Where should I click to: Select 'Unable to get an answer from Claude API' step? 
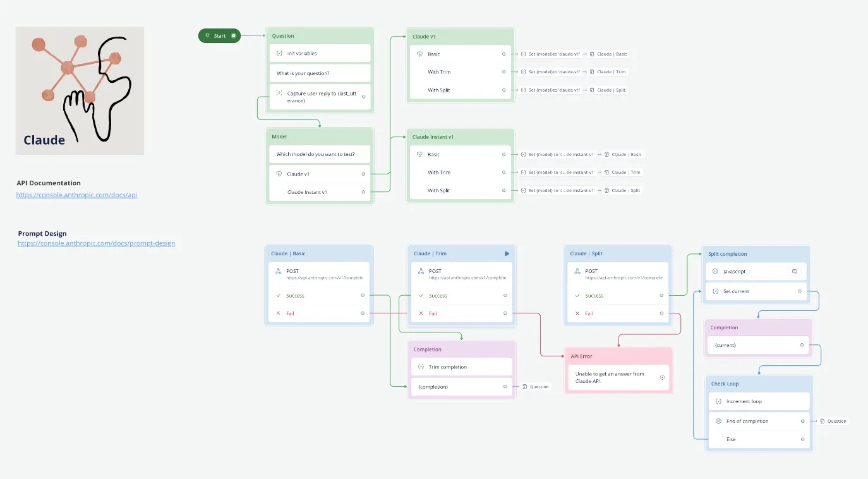618,377
